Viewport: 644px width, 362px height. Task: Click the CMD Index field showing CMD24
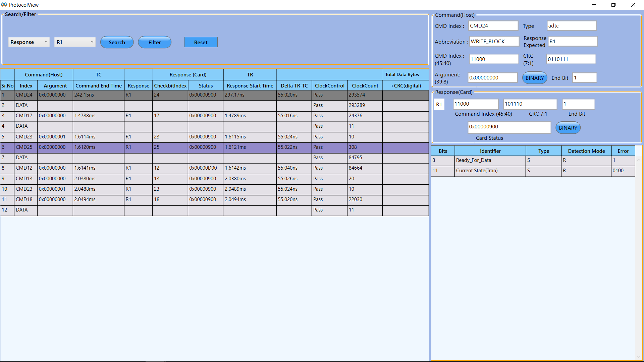[x=493, y=26]
